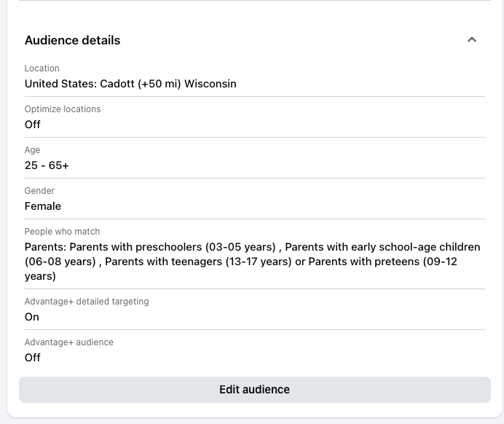Click the Parents with preteens text
This screenshot has width=504, height=424.
[x=382, y=262]
